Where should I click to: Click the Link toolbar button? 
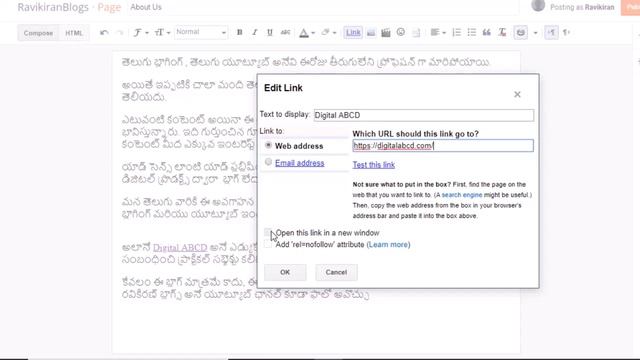[353, 33]
